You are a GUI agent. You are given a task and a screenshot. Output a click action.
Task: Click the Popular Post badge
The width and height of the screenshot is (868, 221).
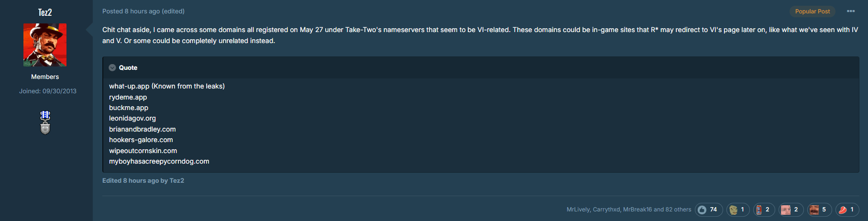tap(813, 11)
